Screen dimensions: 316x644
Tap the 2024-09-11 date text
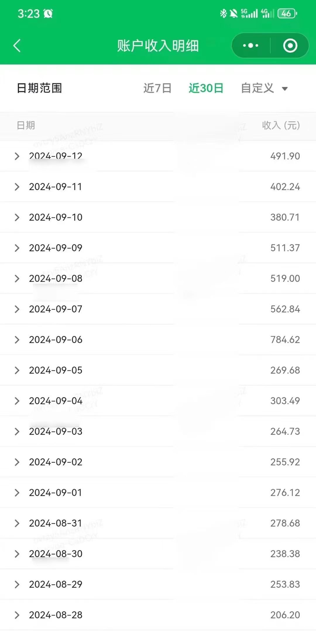click(55, 187)
